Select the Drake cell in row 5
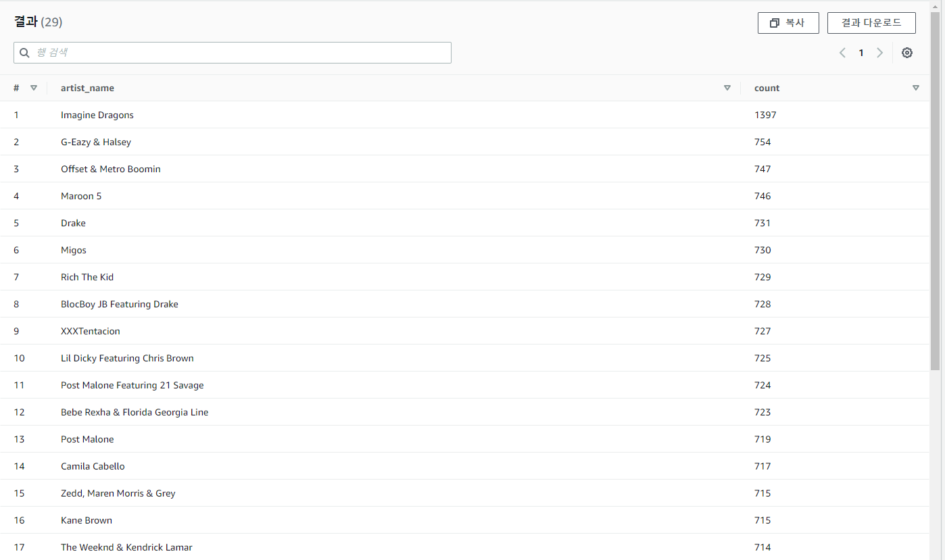 (73, 223)
